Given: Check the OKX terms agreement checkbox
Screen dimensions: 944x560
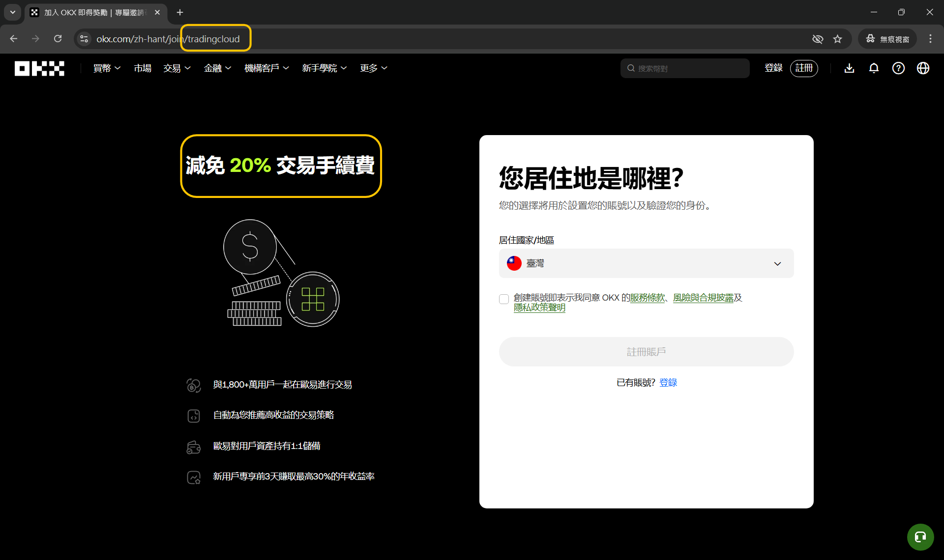Looking at the screenshot, I should coord(504,299).
